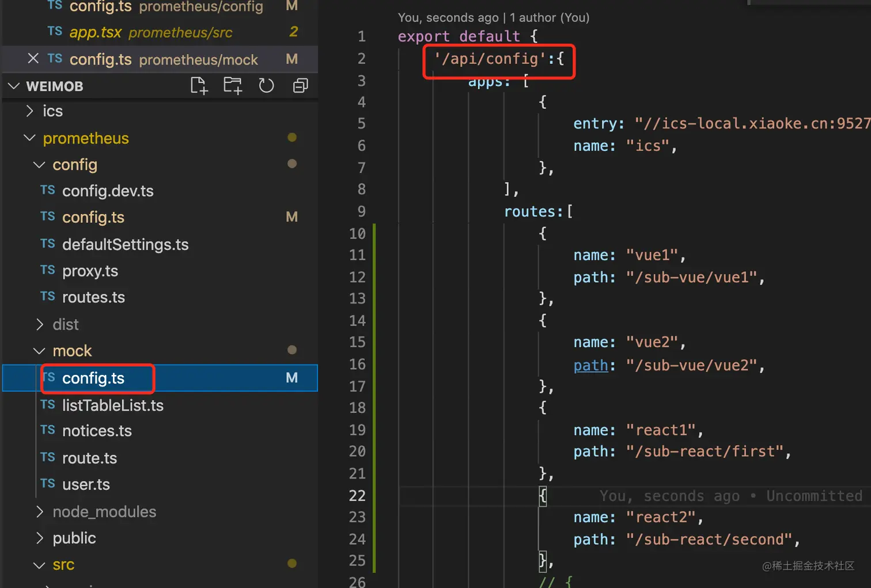Click the TS icon beside routes.ts
Viewport: 871px width, 588px height.
tap(48, 297)
